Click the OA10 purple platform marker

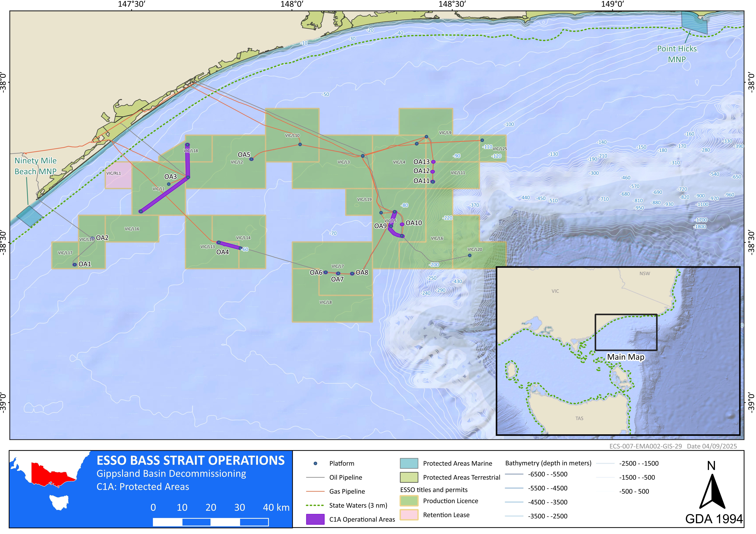click(x=402, y=224)
